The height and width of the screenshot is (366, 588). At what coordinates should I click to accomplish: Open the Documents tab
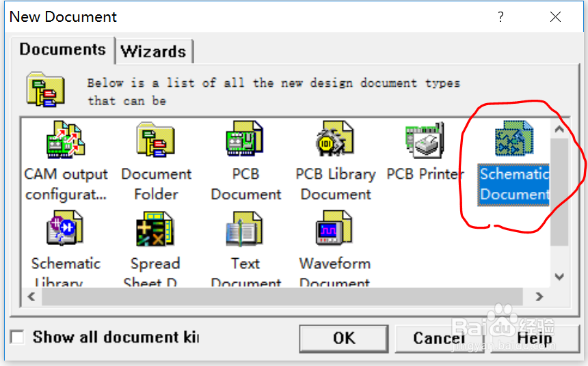63,50
